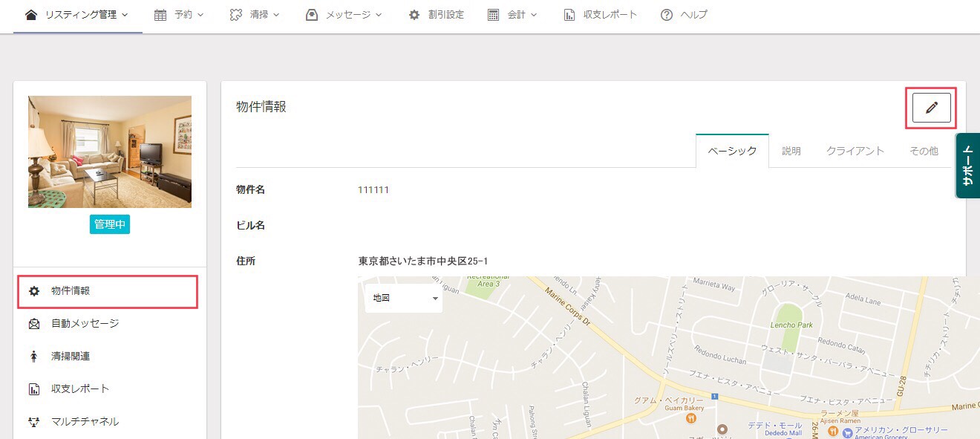Click the envelope icon beside メッセージ
The image size is (980, 439).
click(312, 14)
